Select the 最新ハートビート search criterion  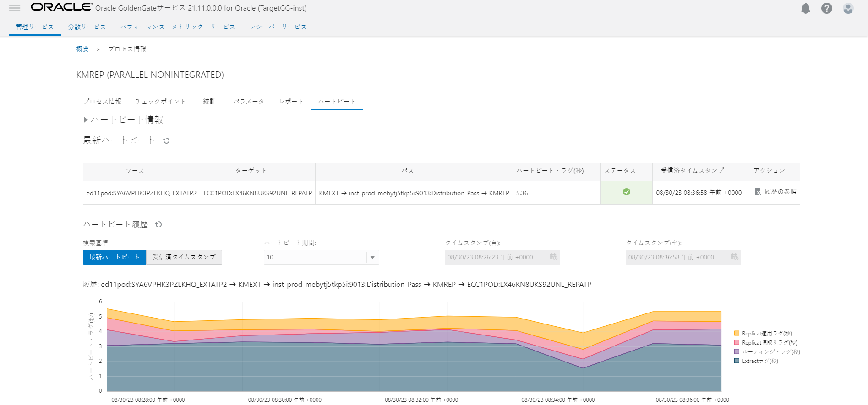[x=115, y=257]
